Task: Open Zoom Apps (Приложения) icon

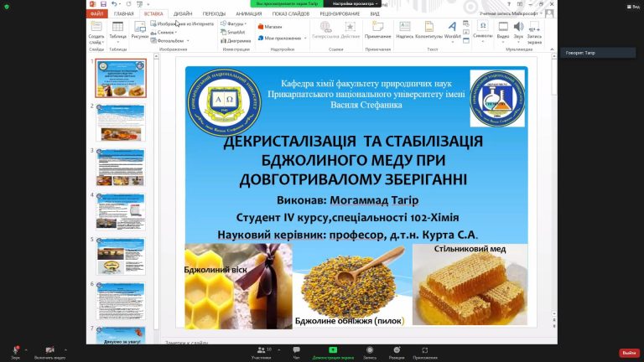Action: point(425,353)
